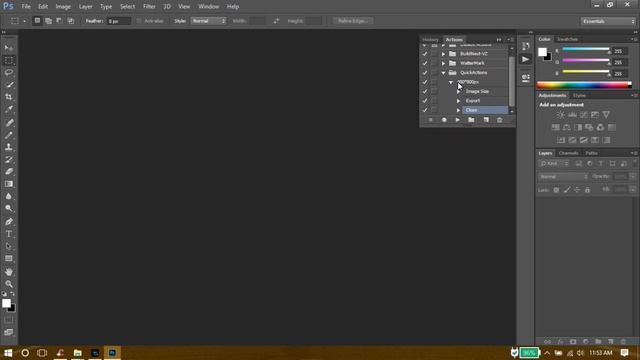
Task: Open the Style dropdown in options bar
Action: [209, 21]
